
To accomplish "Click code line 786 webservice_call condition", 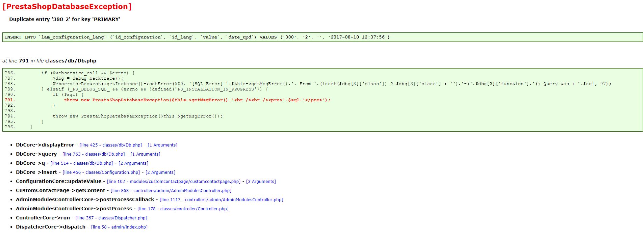I will point(88,73).
